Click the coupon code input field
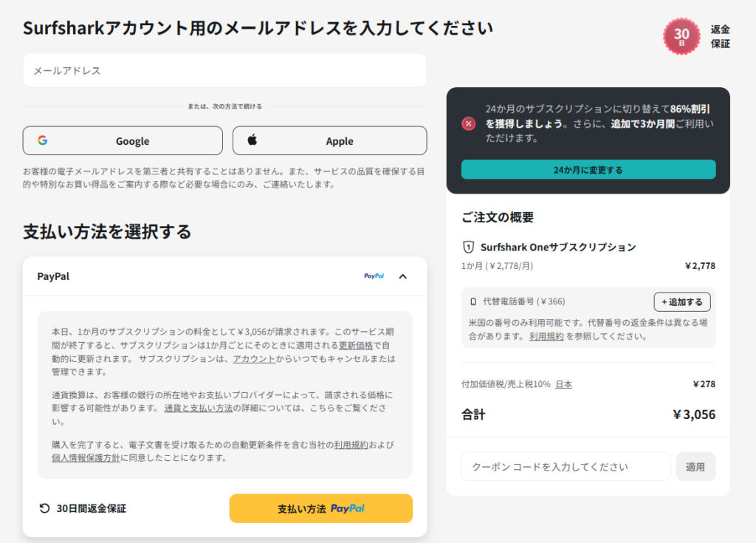The width and height of the screenshot is (756, 543). [566, 467]
